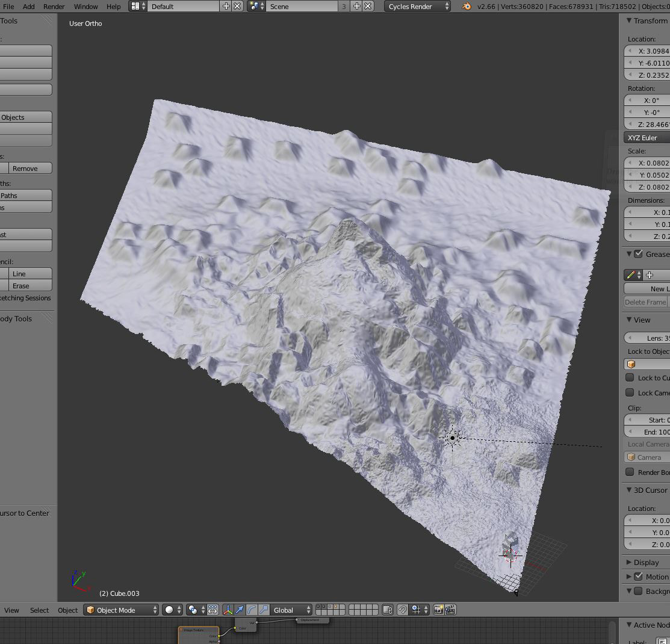Image resolution: width=670 pixels, height=644 pixels.
Task: Collapse the Active Node panel
Action: click(629, 625)
